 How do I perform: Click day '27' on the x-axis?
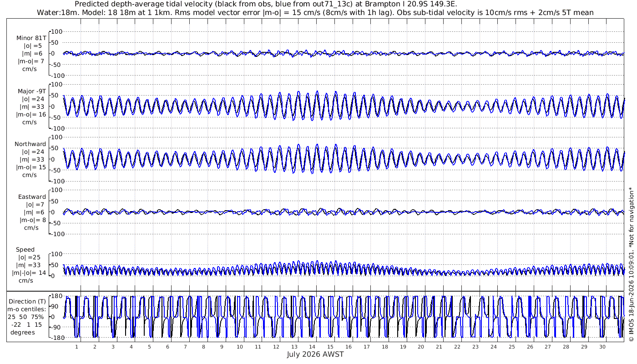click(x=548, y=346)
